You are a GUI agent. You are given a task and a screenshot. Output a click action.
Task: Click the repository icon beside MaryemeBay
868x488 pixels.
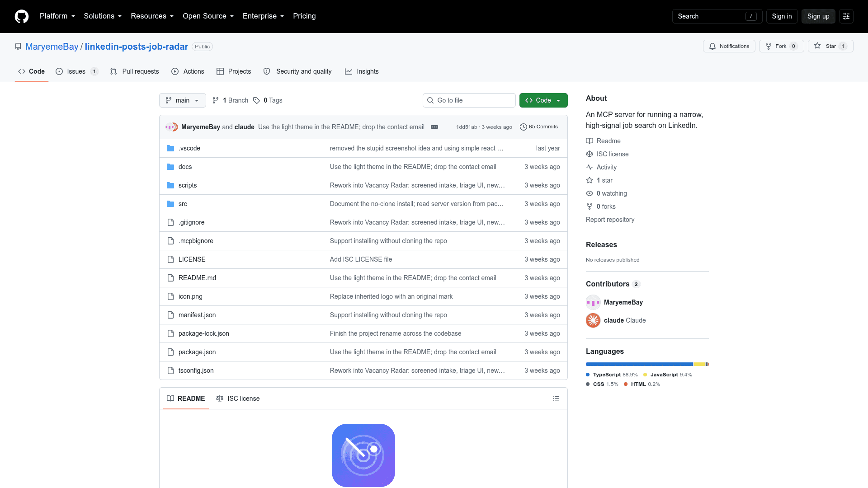click(18, 47)
